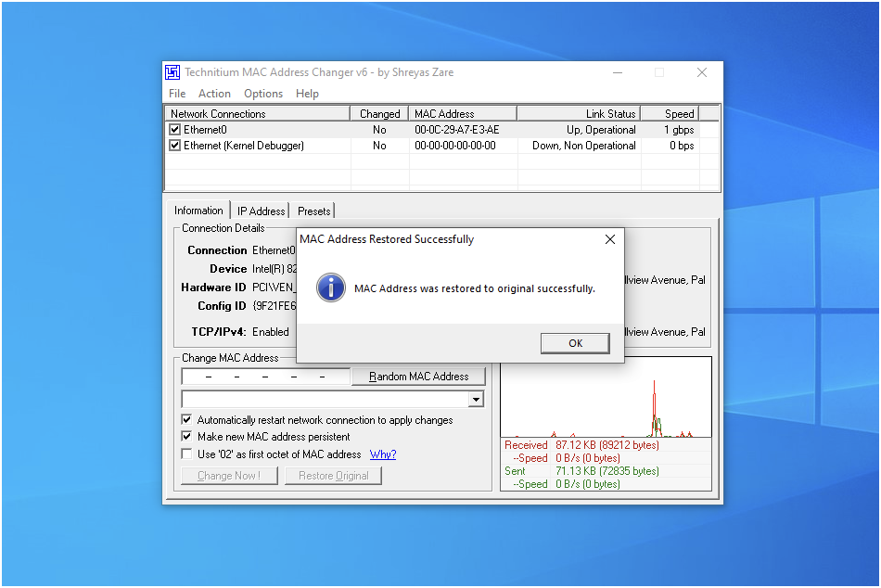Enable Use '02' as first octet
The width and height of the screenshot is (881, 588).
point(186,454)
